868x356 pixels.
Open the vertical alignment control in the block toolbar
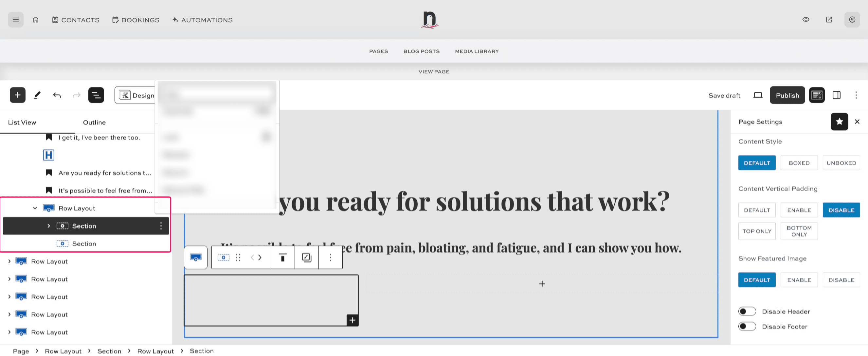click(x=282, y=257)
